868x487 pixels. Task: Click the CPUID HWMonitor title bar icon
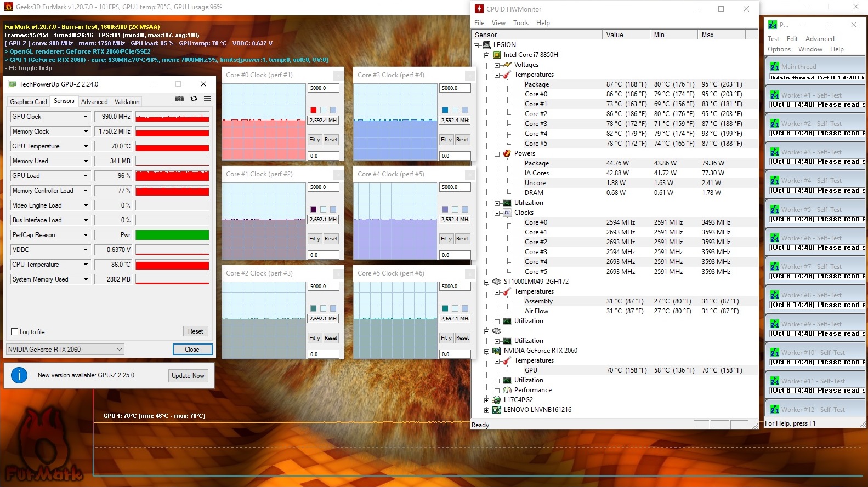[479, 9]
